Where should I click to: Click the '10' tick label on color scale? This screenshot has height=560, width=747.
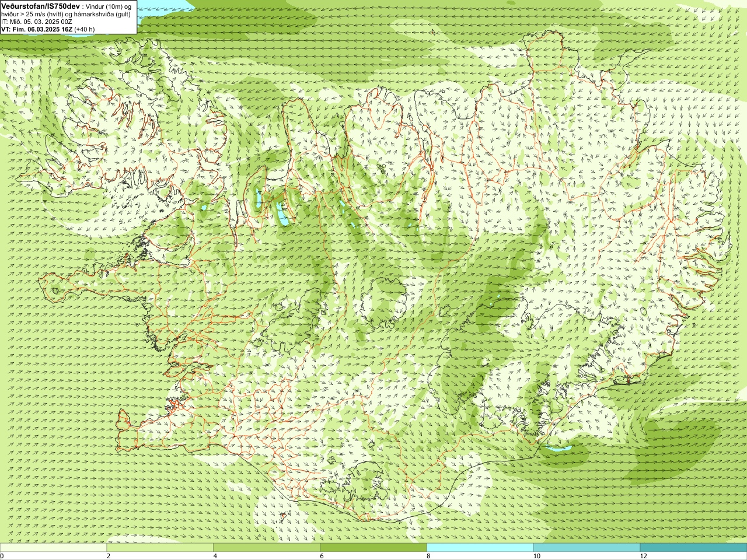click(x=536, y=556)
